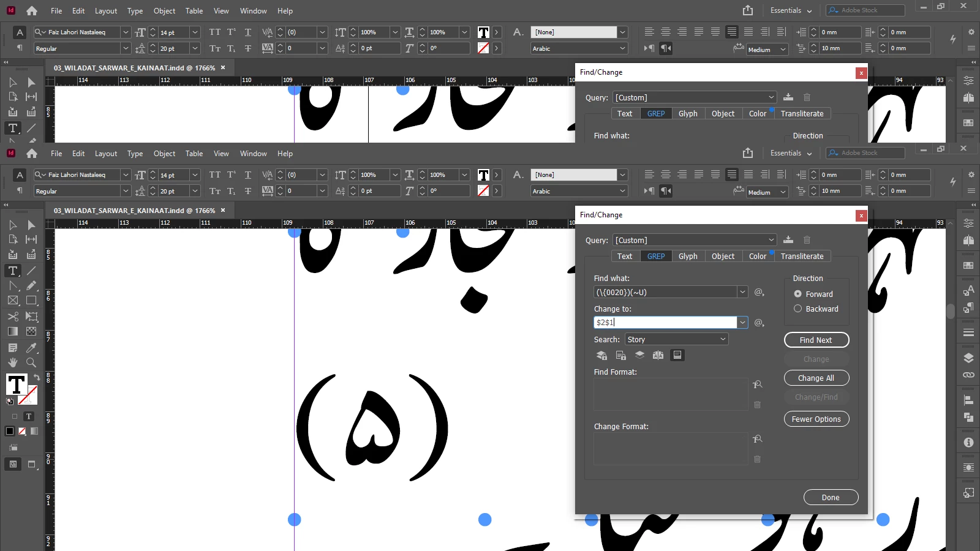
Task: Select Direct Selection tool in lower window
Action: [x=31, y=225]
